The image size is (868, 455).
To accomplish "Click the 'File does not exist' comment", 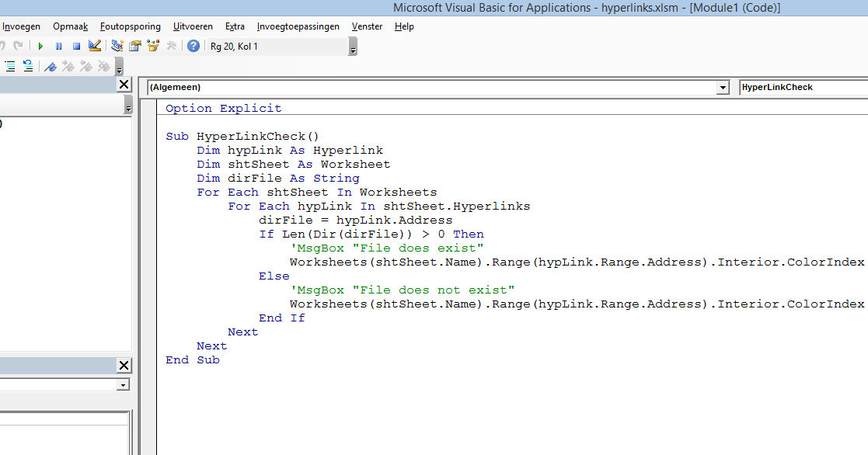I will point(402,290).
